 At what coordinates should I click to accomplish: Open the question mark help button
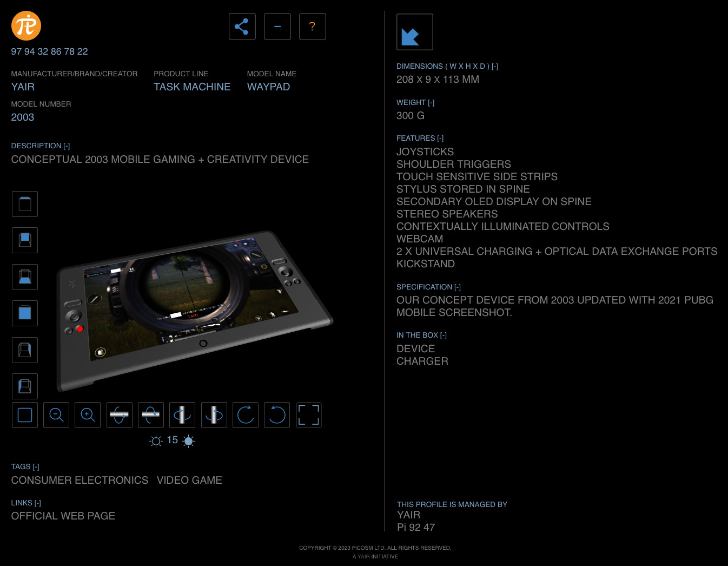tap(313, 27)
